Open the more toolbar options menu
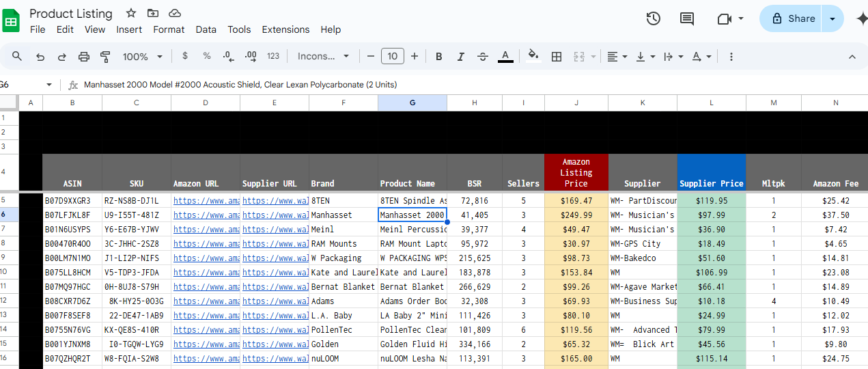Image resolution: width=868 pixels, height=369 pixels. (x=731, y=57)
